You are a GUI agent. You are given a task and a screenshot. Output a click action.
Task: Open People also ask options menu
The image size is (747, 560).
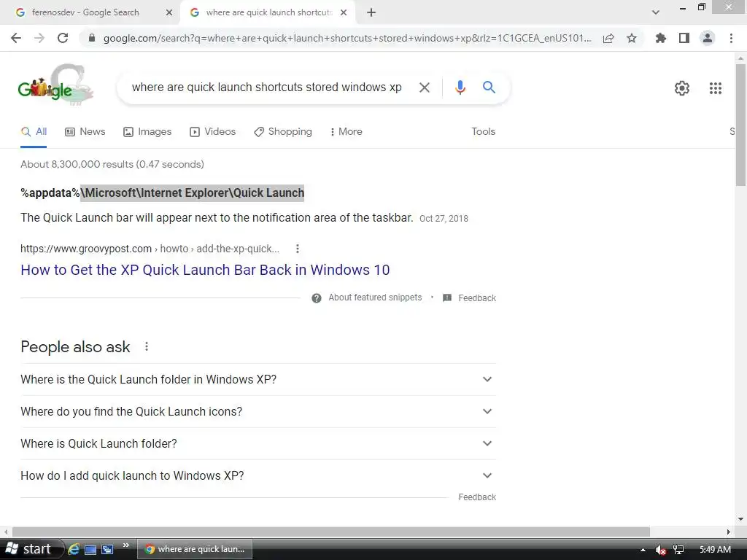146,346
